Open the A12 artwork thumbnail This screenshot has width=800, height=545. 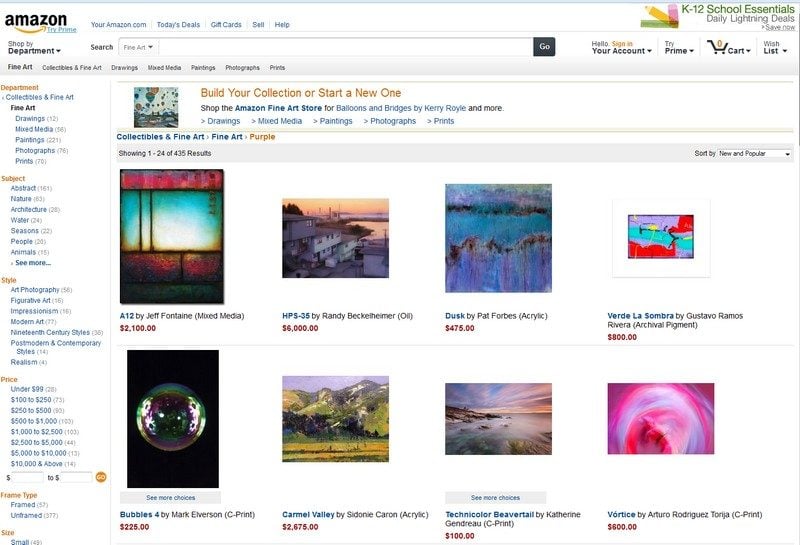point(172,236)
